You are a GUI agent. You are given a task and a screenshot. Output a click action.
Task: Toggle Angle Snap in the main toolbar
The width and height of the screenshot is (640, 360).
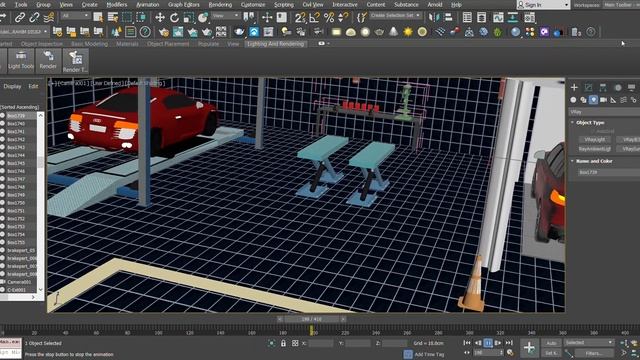(x=314, y=18)
